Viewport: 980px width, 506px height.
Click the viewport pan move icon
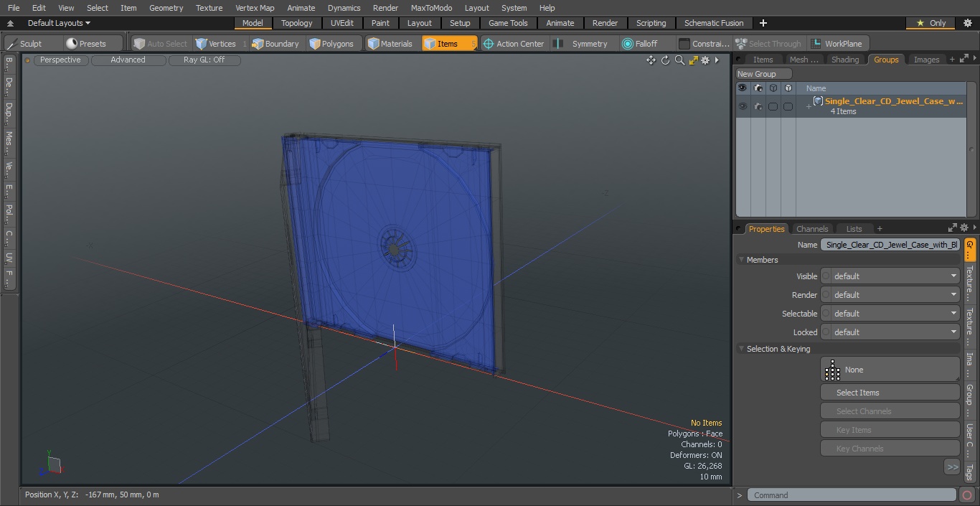click(651, 60)
